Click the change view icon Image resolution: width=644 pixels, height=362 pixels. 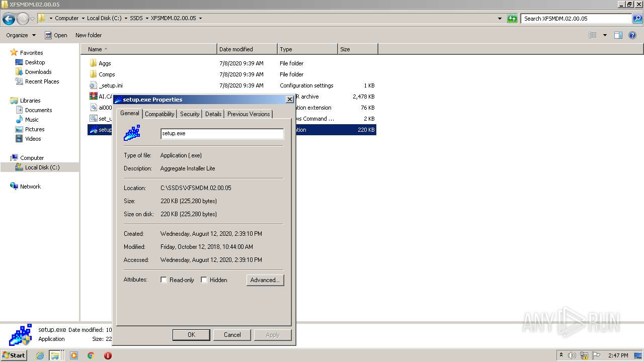pyautogui.click(x=593, y=35)
